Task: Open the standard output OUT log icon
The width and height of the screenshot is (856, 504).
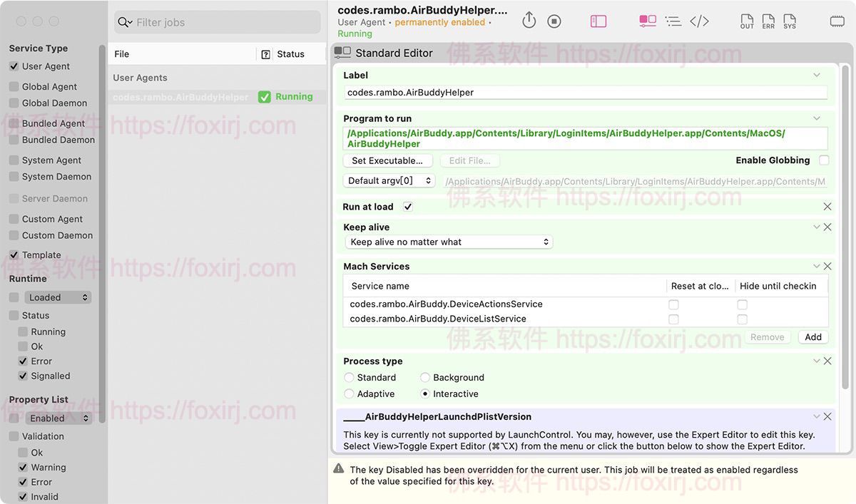Action: click(747, 21)
